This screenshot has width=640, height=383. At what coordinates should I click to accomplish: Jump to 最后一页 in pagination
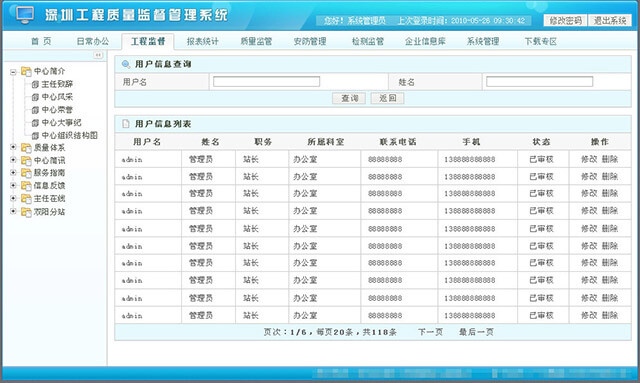[x=476, y=332]
